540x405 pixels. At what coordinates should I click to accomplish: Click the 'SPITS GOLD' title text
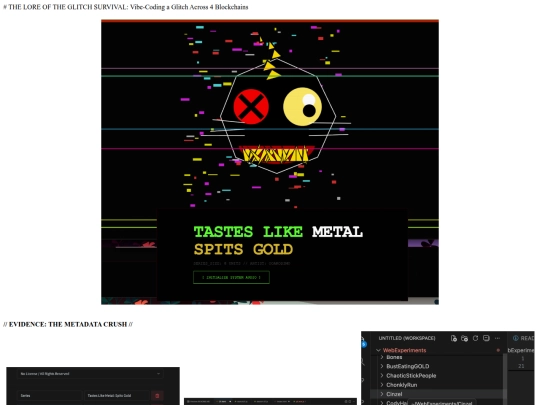(x=243, y=249)
